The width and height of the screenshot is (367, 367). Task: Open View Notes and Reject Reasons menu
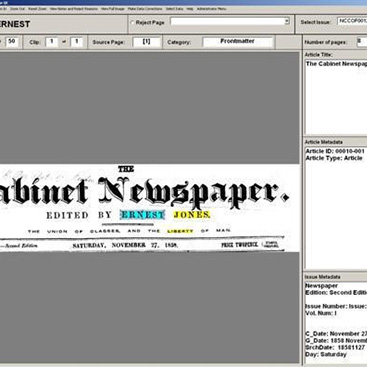coord(74,9)
